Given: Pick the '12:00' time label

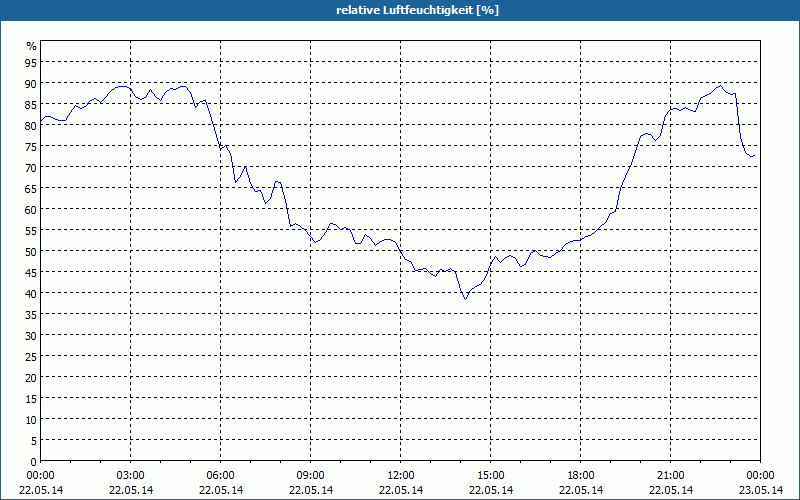Looking at the screenshot, I should coord(401,476).
